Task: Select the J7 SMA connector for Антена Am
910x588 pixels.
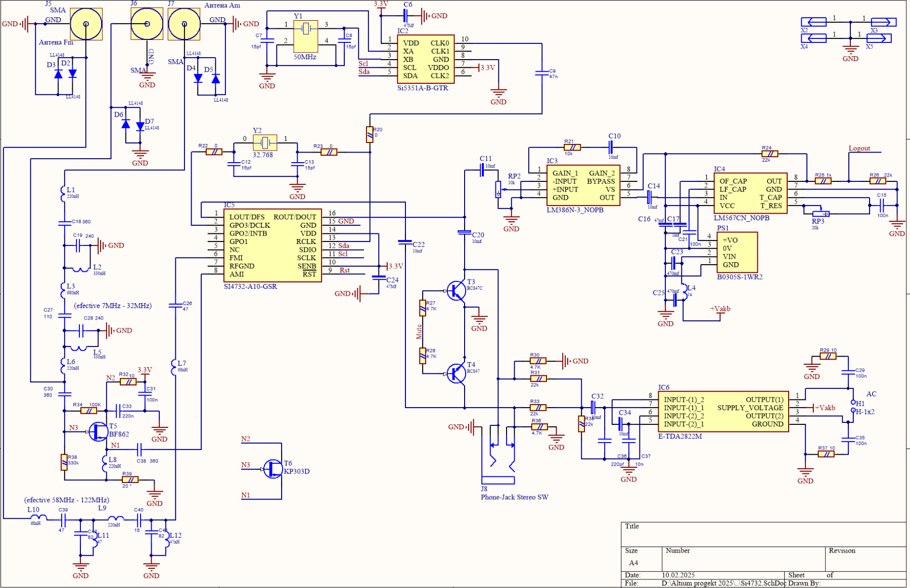Action: tap(184, 24)
